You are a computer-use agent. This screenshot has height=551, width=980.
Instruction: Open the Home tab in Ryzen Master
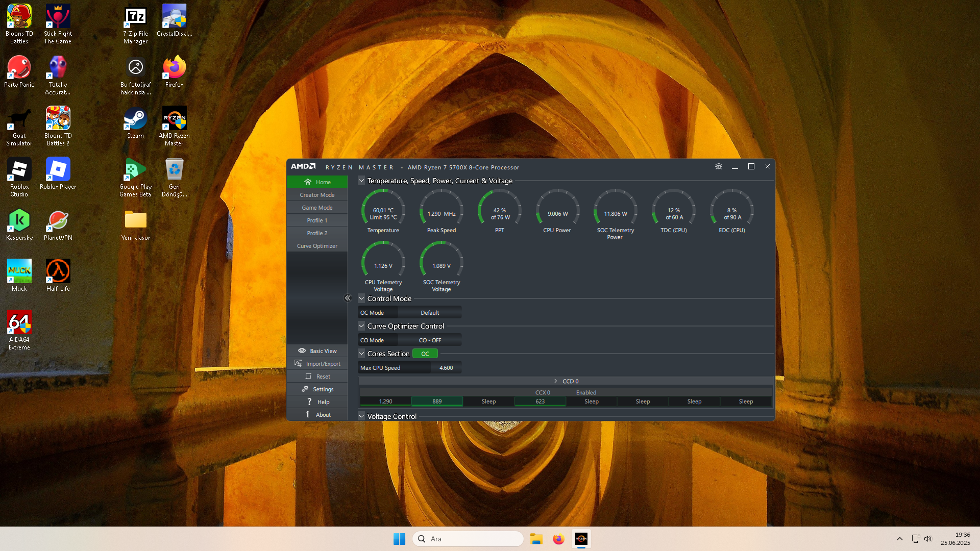click(317, 182)
